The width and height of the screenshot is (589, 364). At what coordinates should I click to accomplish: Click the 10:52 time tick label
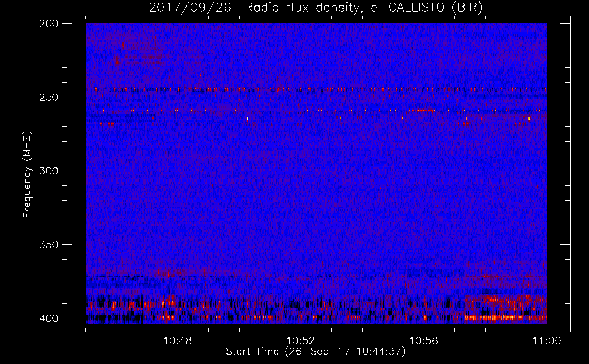(x=301, y=341)
